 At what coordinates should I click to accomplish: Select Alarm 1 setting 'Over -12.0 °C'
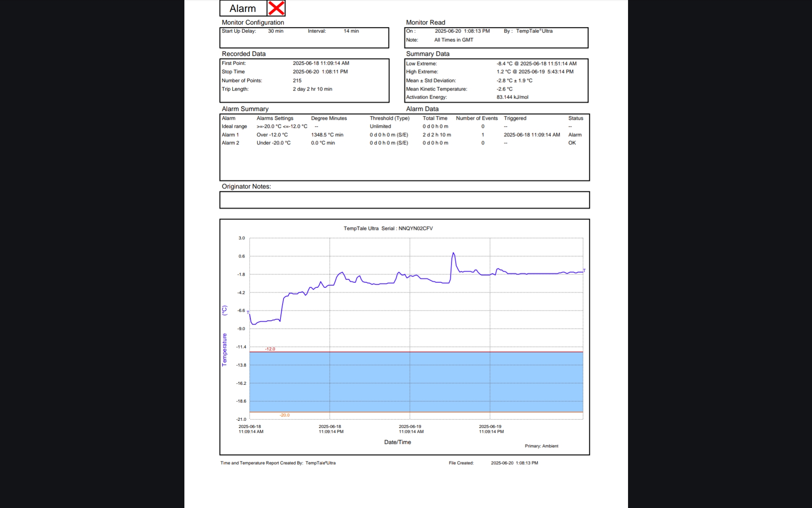point(272,135)
